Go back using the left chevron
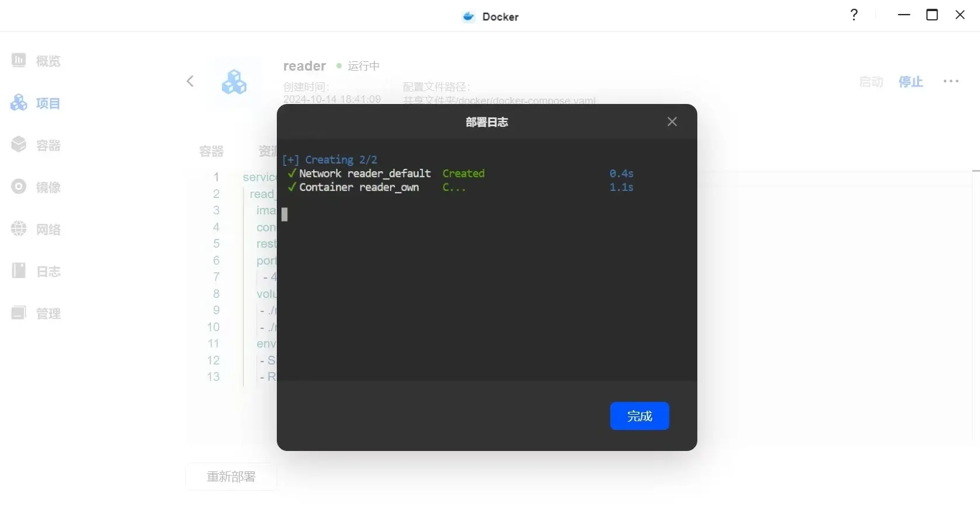 (190, 81)
